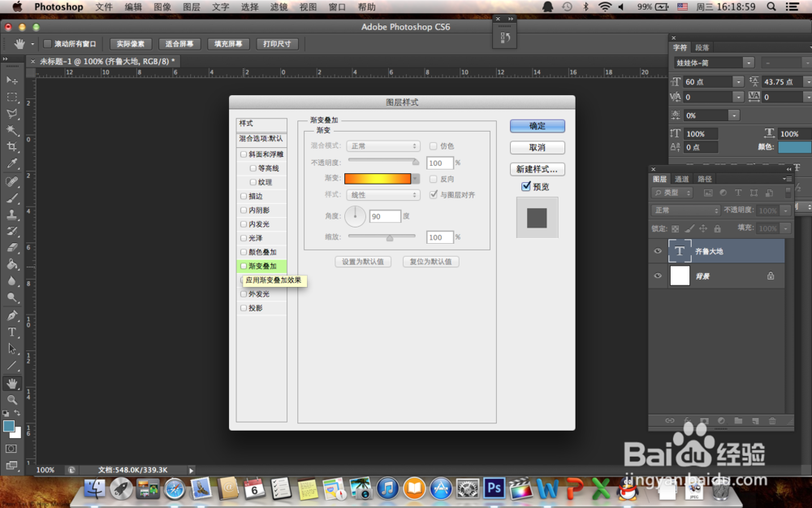Screen dimensions: 812x508
Task: Click the 确定 confirm button
Action: (x=536, y=126)
